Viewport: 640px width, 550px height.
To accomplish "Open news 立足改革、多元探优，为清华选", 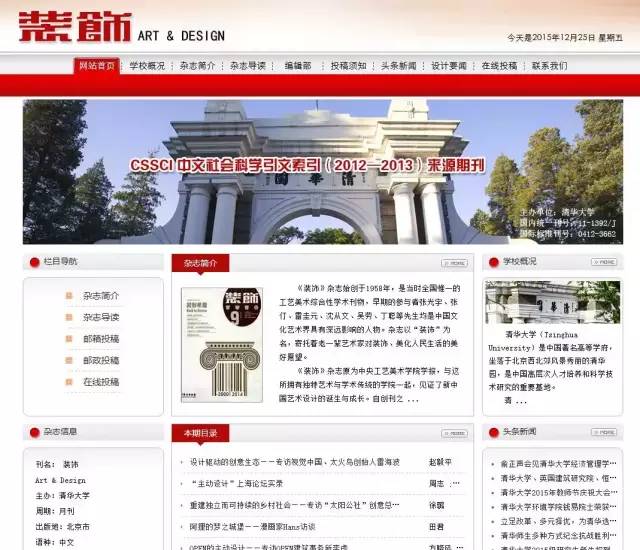I will coord(558,521).
